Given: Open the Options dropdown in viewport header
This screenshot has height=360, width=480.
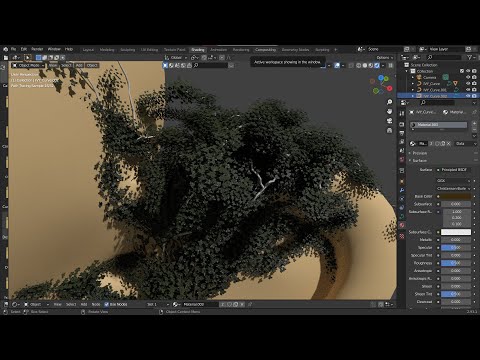Looking at the screenshot, I should (384, 58).
